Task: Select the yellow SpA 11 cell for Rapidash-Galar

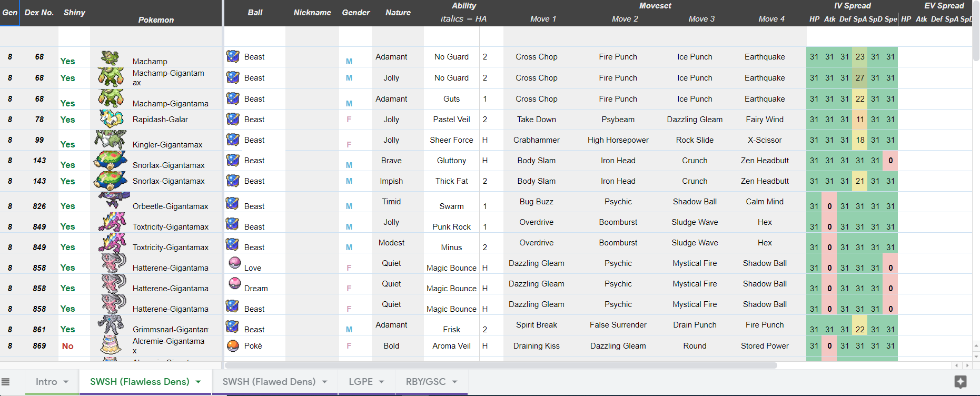Action: click(x=860, y=120)
